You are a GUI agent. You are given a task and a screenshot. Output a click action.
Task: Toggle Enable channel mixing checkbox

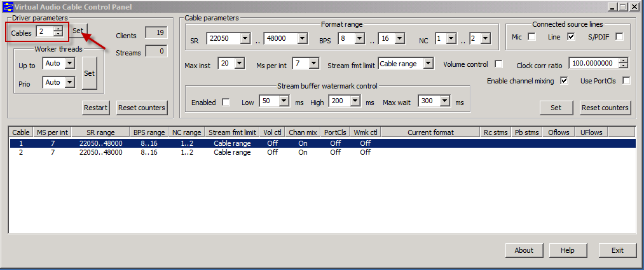(565, 81)
